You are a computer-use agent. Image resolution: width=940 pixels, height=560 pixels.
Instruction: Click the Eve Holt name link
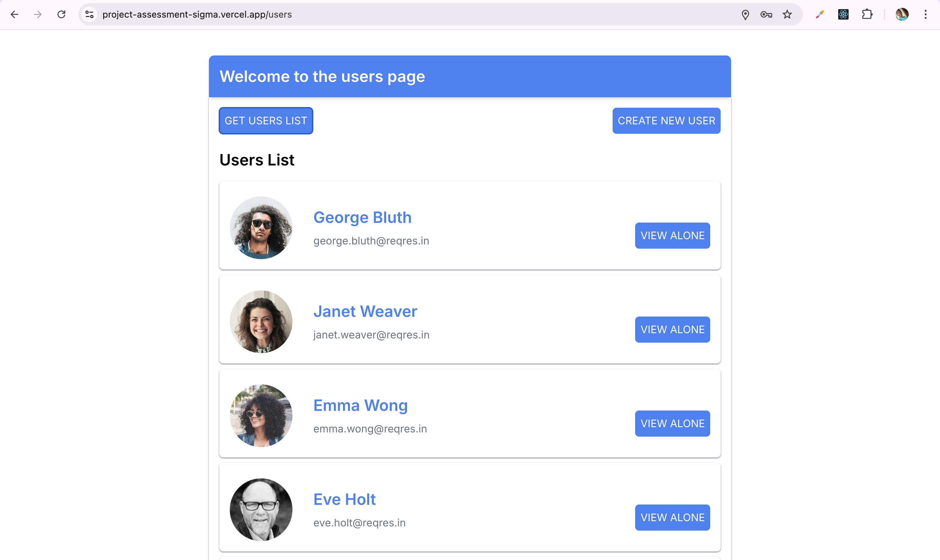(x=344, y=499)
